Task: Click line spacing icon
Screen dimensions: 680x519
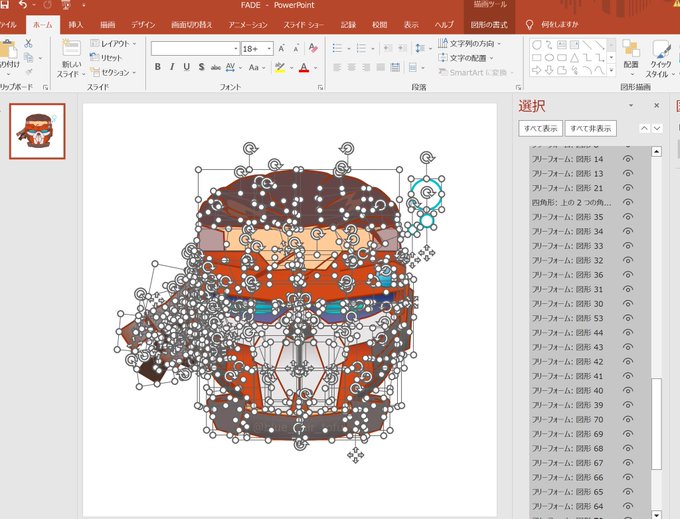Action: [x=420, y=48]
